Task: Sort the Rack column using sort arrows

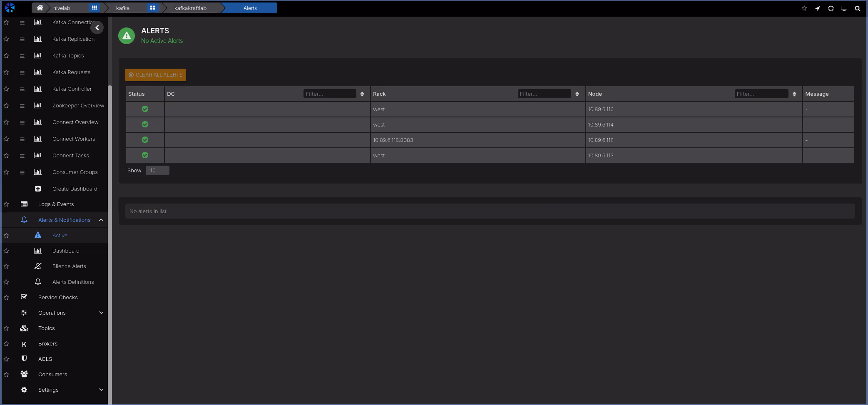Action: pos(577,94)
